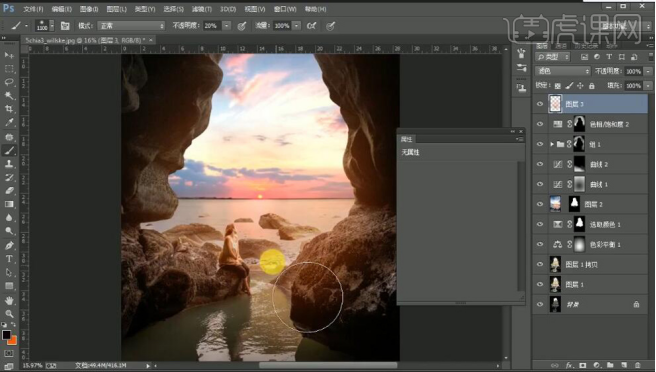The width and height of the screenshot is (656, 372).
Task: Select the Rectangle shape tool
Action: point(9,286)
